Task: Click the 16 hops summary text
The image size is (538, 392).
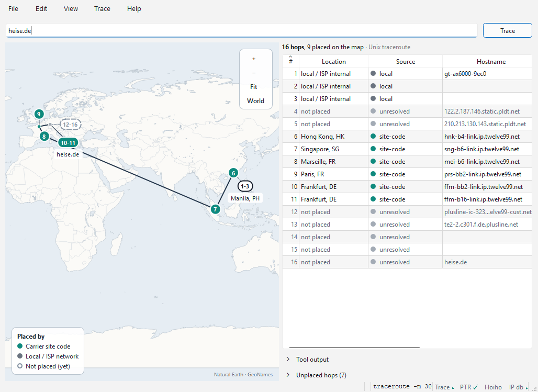Action: (293, 47)
